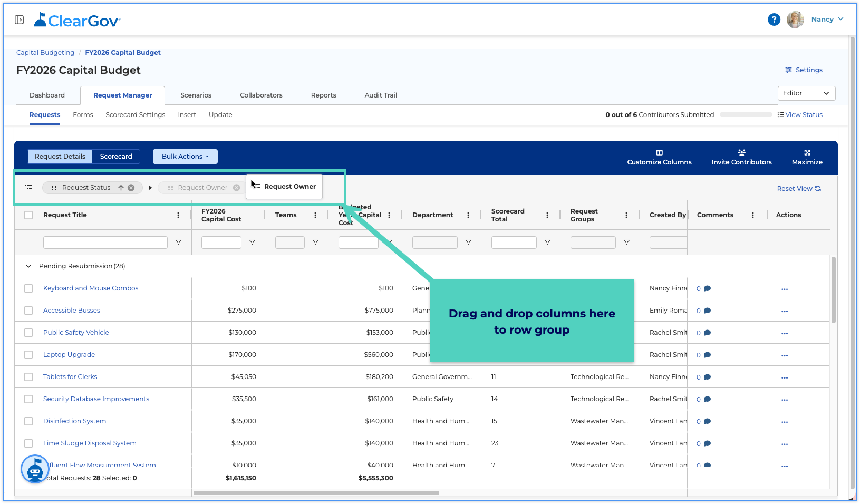Switch to the Dashboard tab
The height and width of the screenshot is (504, 860).
click(x=47, y=95)
